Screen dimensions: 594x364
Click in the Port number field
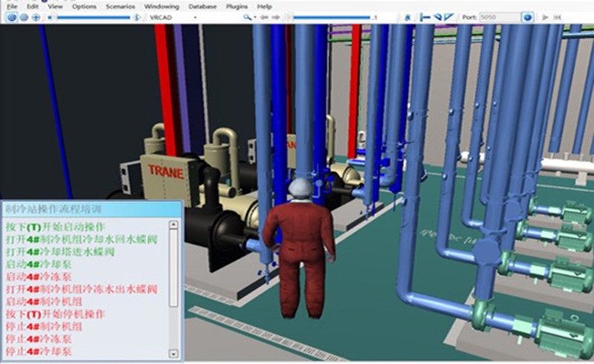pos(498,16)
